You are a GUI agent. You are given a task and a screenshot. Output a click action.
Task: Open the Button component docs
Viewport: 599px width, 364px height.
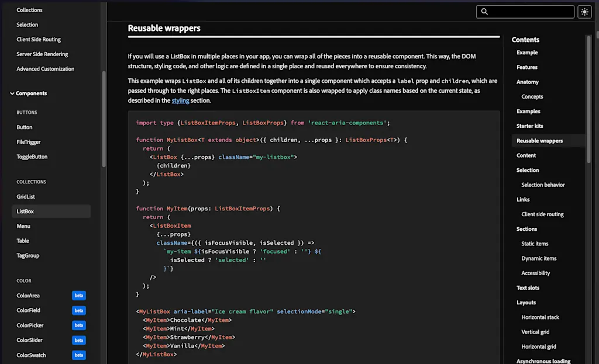coord(25,127)
